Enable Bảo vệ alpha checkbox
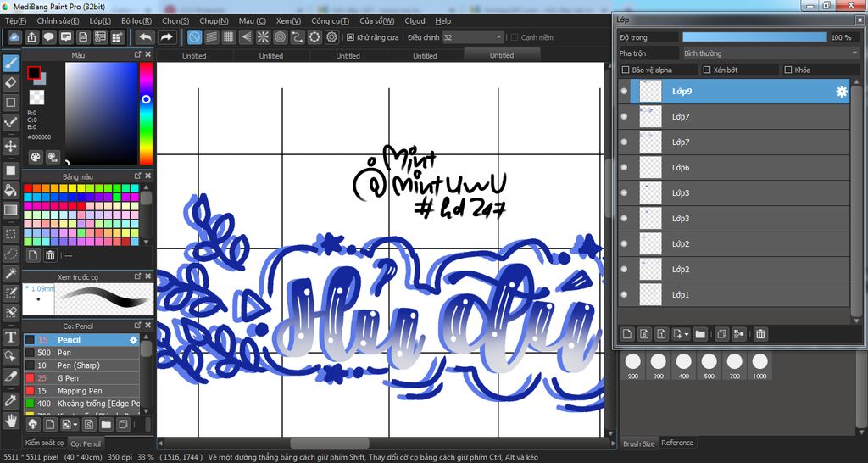This screenshot has width=868, height=463. 626,70
